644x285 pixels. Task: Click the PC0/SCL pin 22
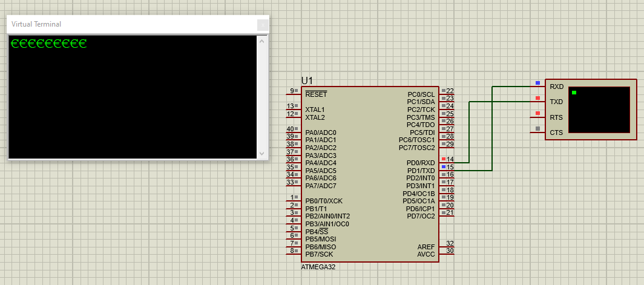click(x=447, y=93)
